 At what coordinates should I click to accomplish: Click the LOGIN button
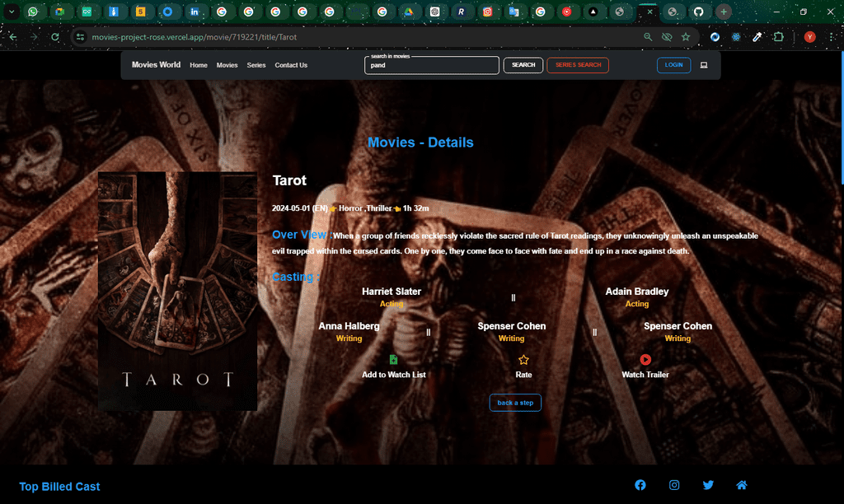[x=674, y=65]
